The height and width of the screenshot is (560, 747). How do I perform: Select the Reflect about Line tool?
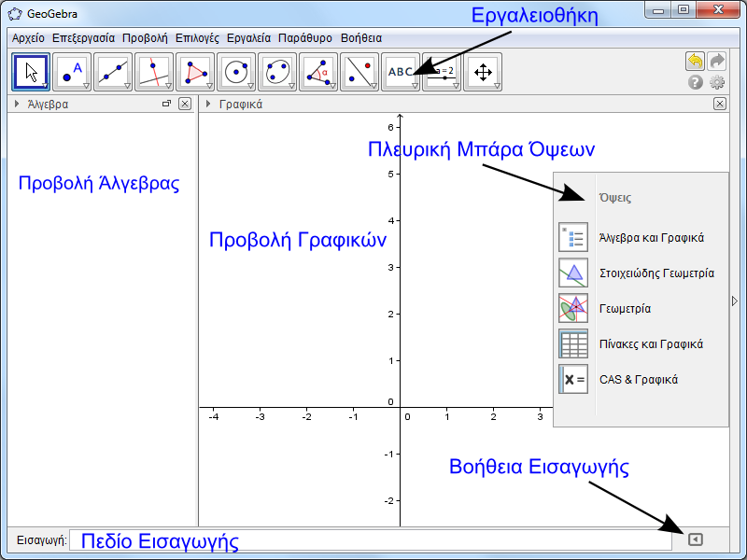(359, 73)
